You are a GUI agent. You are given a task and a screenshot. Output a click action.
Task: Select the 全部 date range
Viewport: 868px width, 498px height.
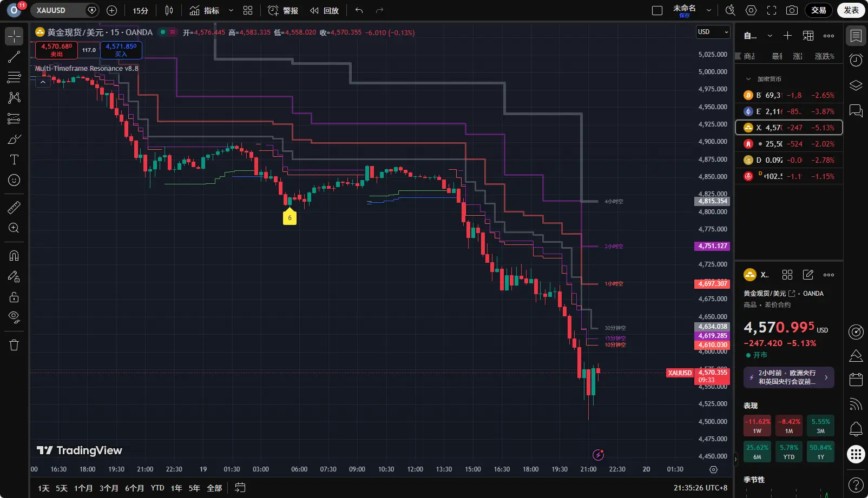tap(215, 488)
